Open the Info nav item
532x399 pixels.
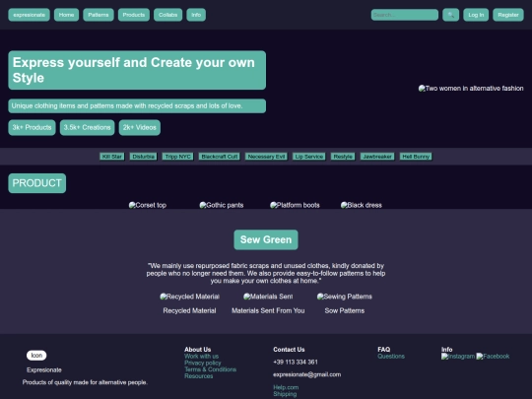[196, 15]
